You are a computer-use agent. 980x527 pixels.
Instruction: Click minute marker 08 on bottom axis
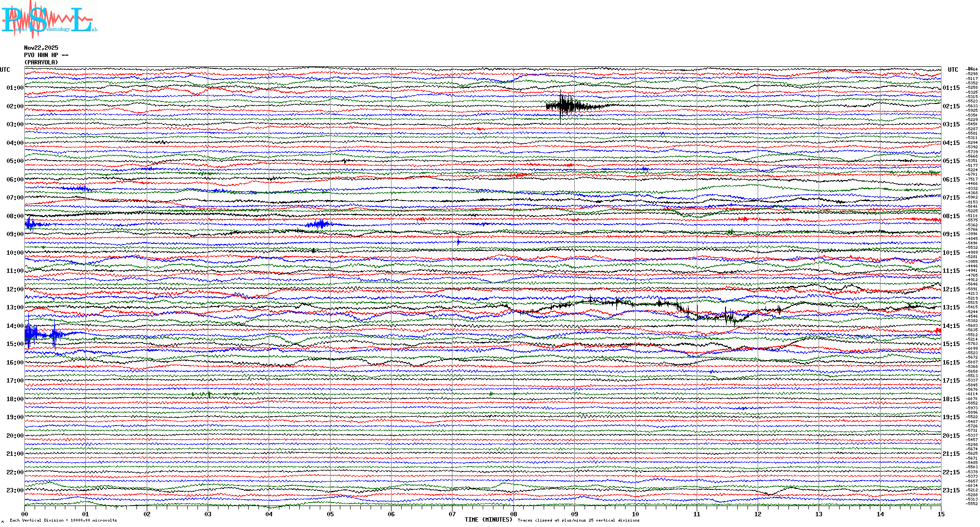tap(513, 514)
